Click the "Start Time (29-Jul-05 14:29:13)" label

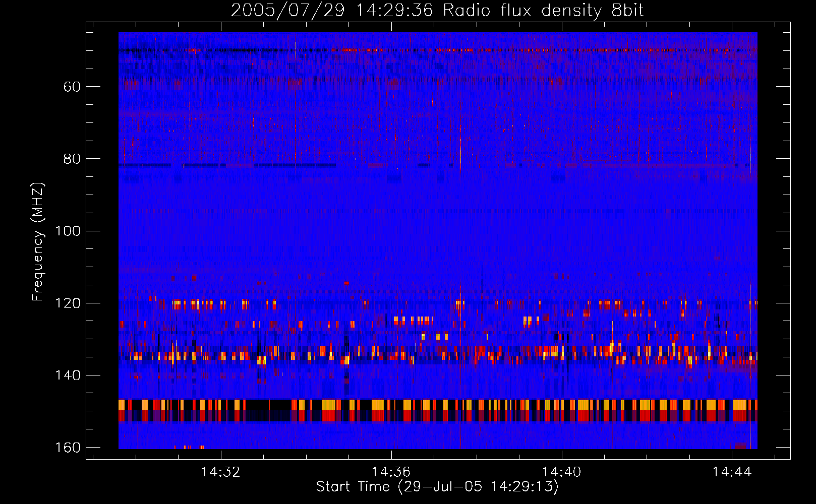point(437,487)
